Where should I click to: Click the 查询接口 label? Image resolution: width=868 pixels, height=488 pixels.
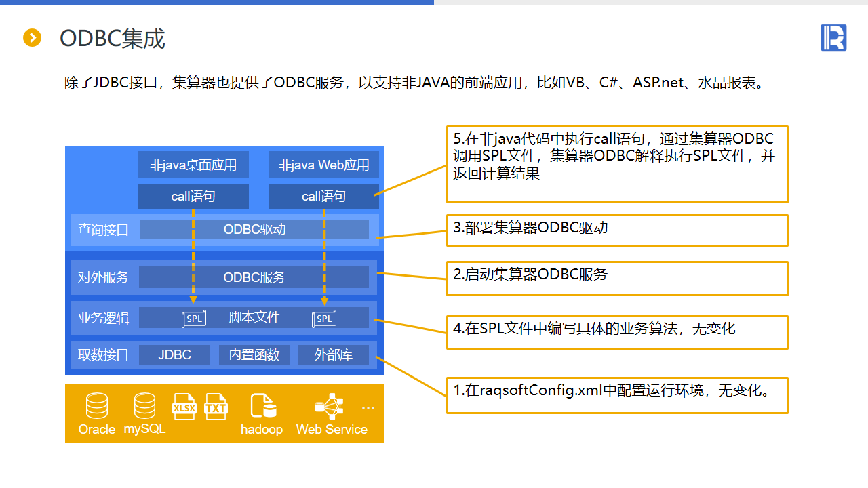pyautogui.click(x=103, y=230)
